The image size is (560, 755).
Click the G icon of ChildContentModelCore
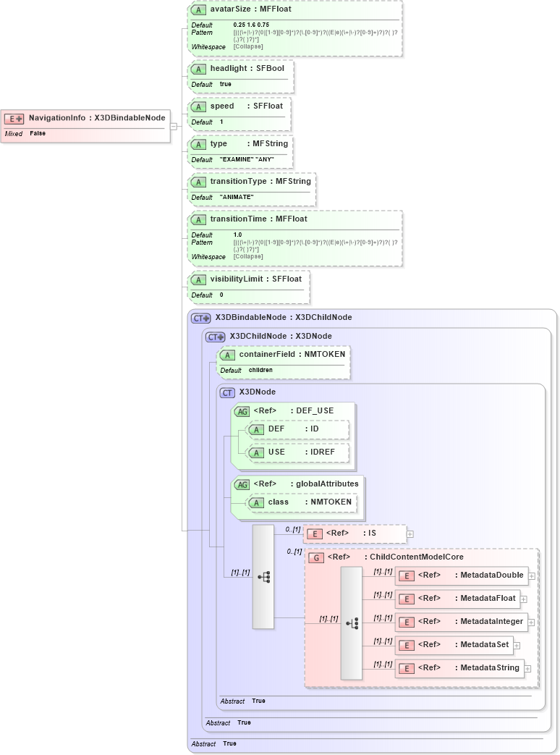316,558
